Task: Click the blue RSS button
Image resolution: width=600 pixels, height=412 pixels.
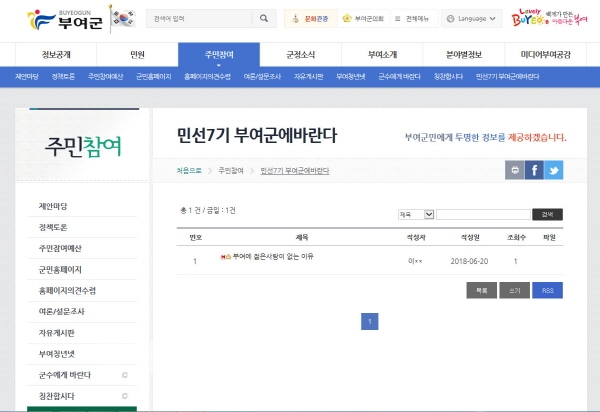Action: (x=547, y=290)
